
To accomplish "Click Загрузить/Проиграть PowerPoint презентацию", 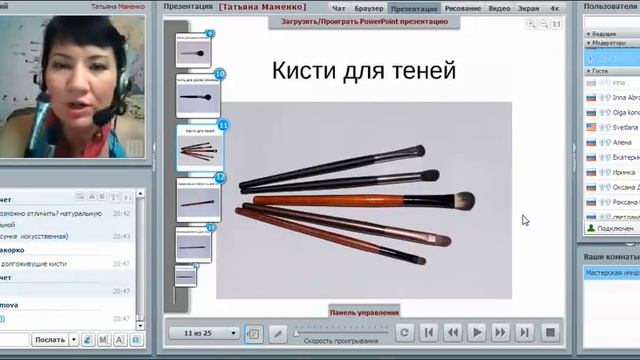I will pyautogui.click(x=364, y=22).
